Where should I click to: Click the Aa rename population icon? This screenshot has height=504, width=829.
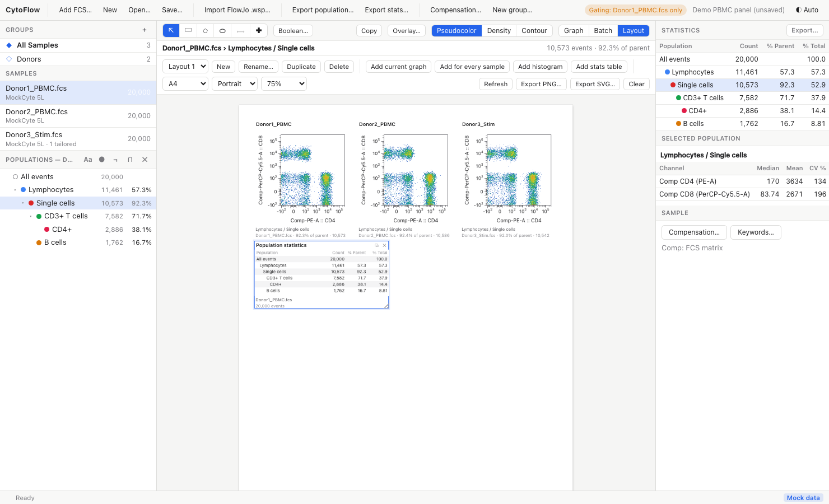(88, 160)
